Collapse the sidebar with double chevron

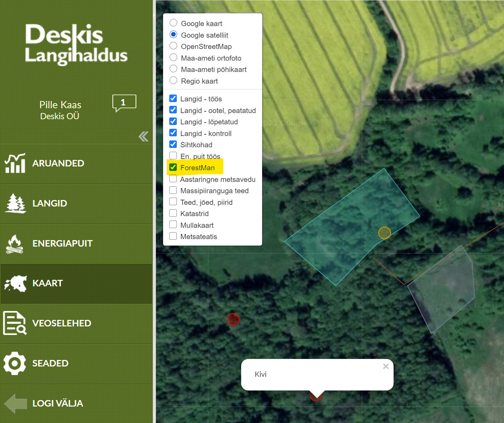coord(144,137)
